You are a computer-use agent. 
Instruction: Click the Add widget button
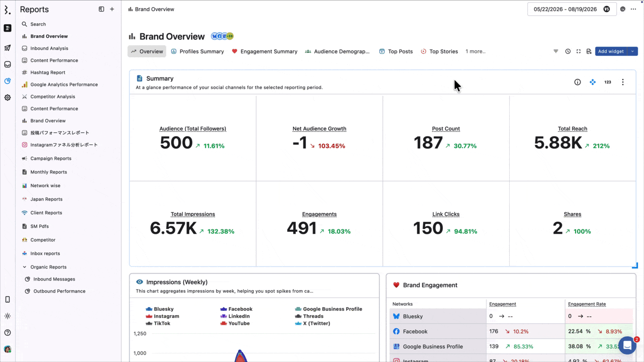point(611,51)
